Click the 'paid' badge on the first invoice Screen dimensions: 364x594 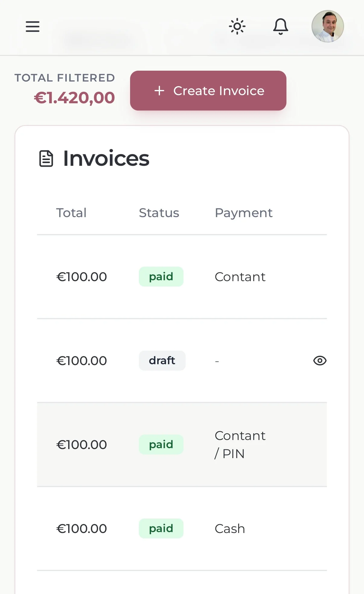click(161, 276)
